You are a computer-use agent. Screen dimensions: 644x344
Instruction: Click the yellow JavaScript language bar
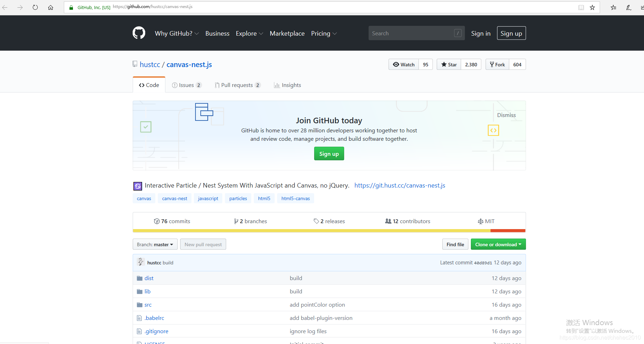click(312, 230)
